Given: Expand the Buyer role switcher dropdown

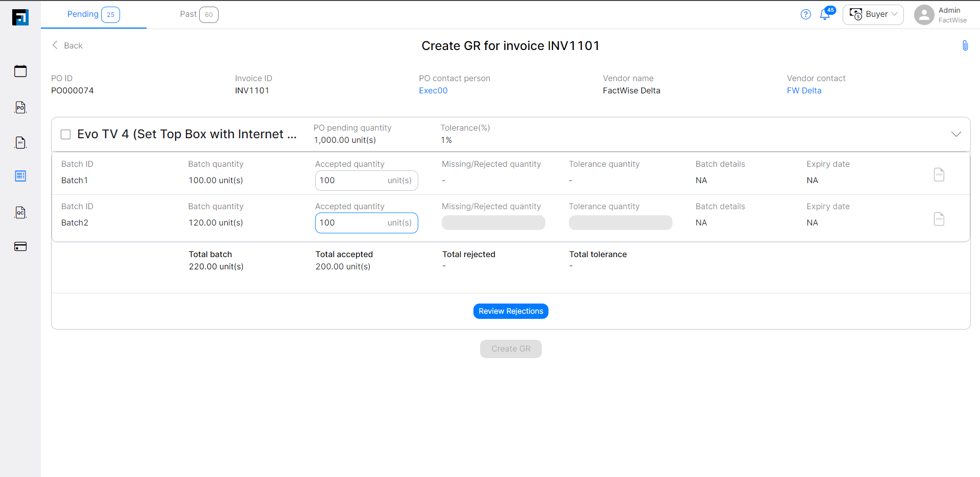Looking at the screenshot, I should (873, 14).
